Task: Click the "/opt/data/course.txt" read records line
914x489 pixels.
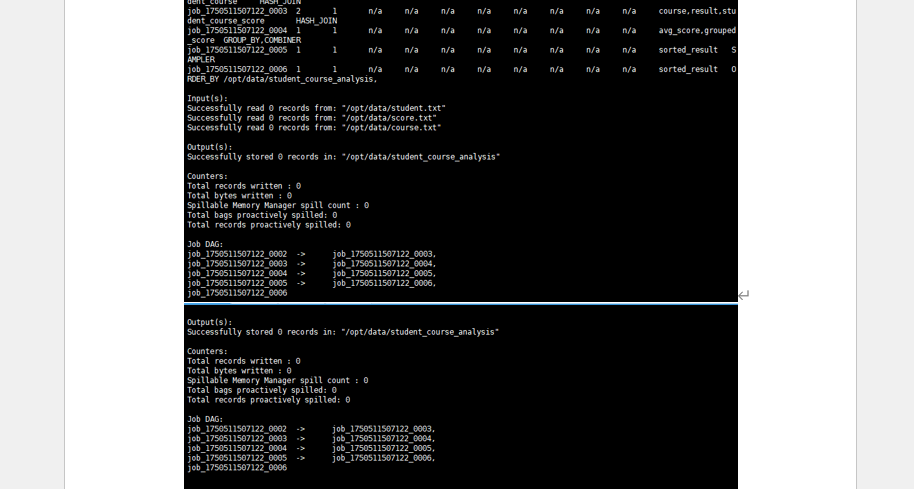Action: (x=314, y=128)
